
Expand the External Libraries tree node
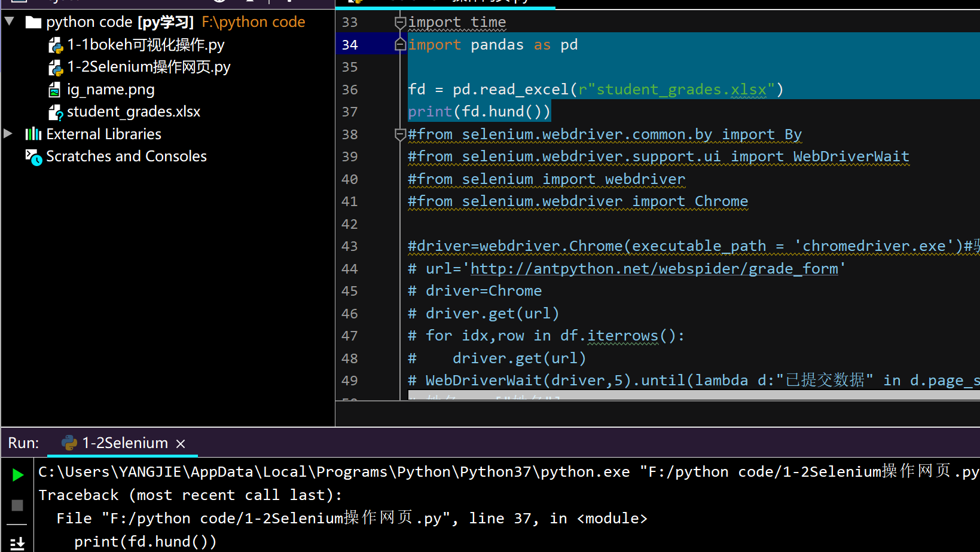8,134
